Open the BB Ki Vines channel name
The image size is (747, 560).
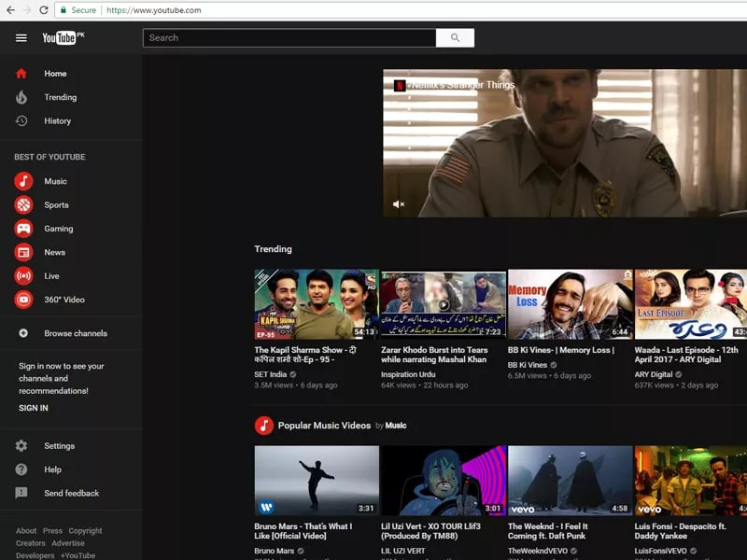tap(527, 365)
